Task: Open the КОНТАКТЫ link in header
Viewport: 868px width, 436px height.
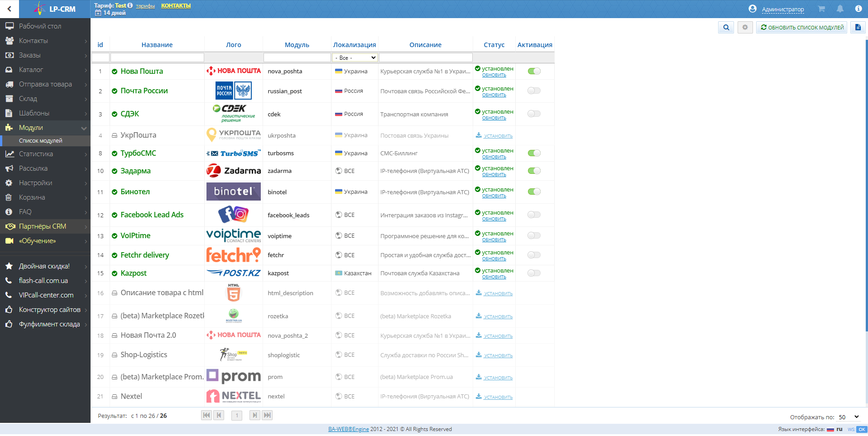Action: [x=176, y=6]
